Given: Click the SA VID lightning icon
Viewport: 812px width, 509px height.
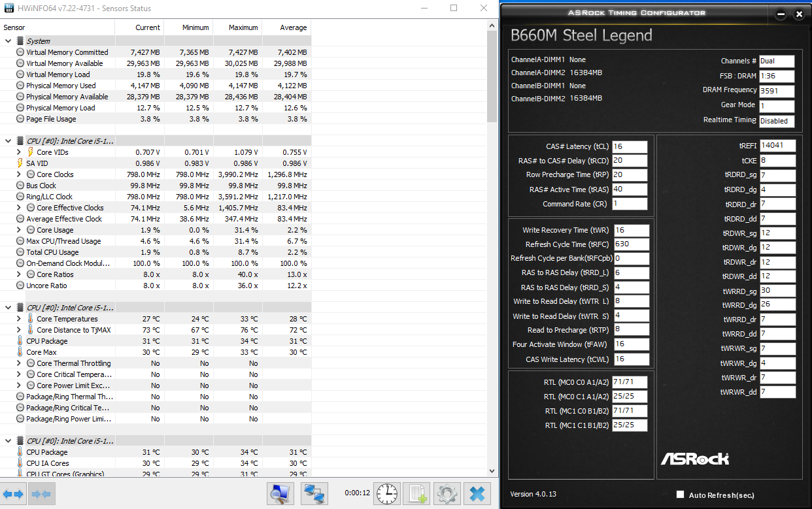Looking at the screenshot, I should (x=20, y=163).
